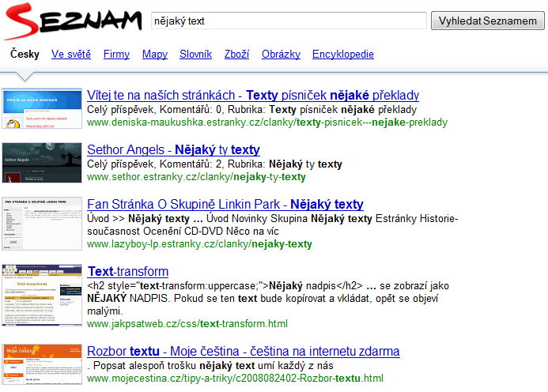The height and width of the screenshot is (392, 548).
Task: Click URL 'www.sethor.estranky.cz/clanky/nejaky-ty-texty'
Action: [196, 177]
